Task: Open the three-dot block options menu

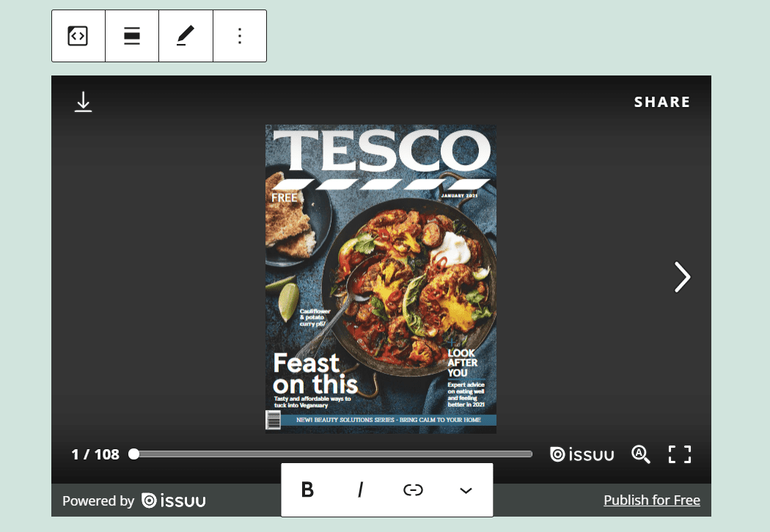Action: click(x=240, y=35)
